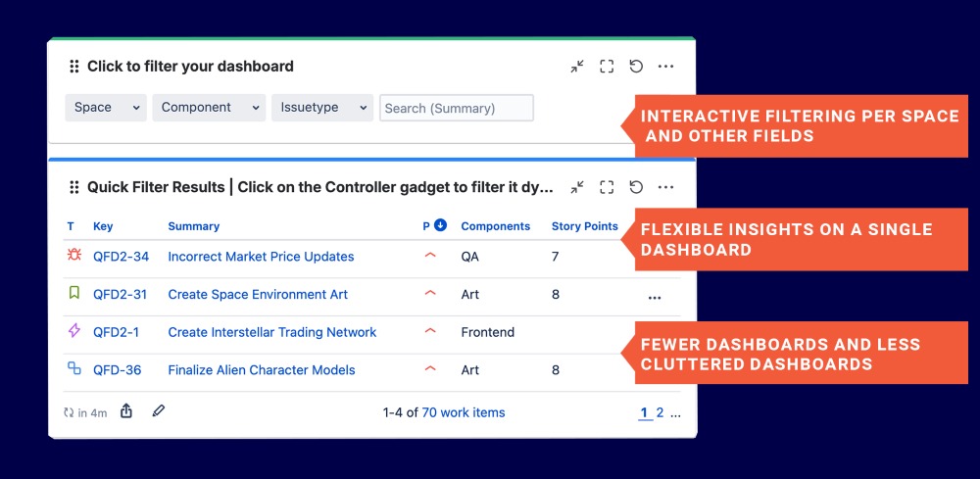
Task: Click 'Art' component in QFD2-31 row
Action: (470, 294)
